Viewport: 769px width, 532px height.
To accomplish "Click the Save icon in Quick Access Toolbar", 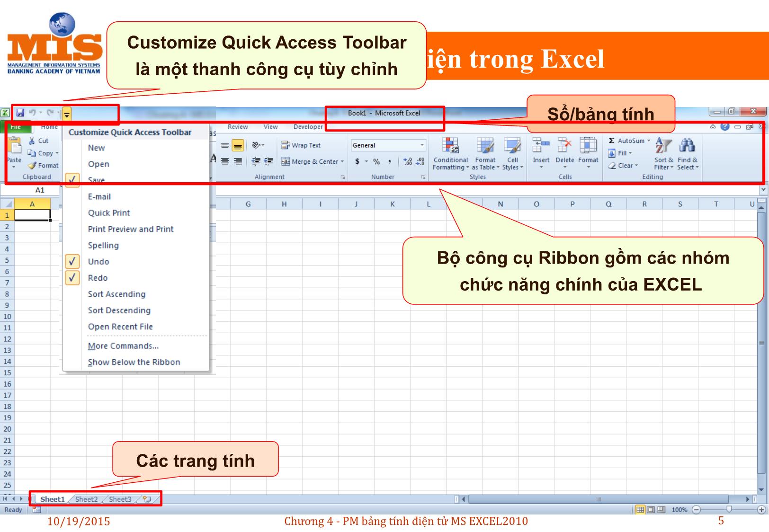I will [x=20, y=113].
